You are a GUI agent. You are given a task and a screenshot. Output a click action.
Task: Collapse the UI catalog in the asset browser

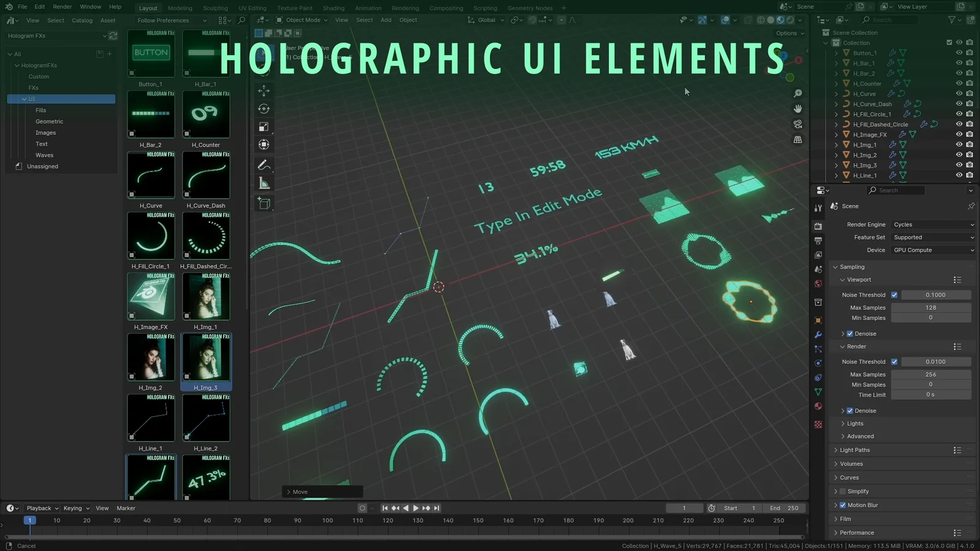pyautogui.click(x=24, y=99)
